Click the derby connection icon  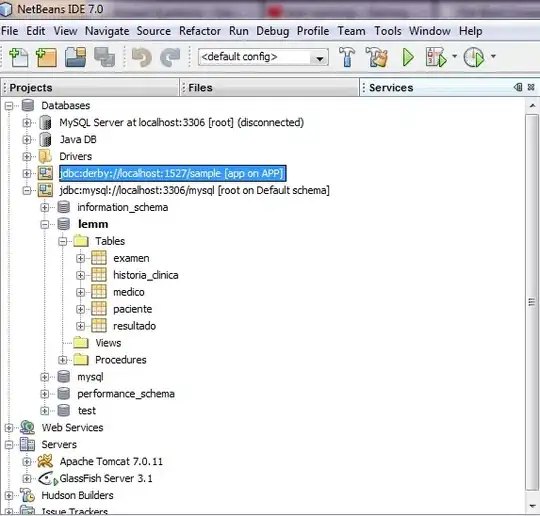(45, 173)
